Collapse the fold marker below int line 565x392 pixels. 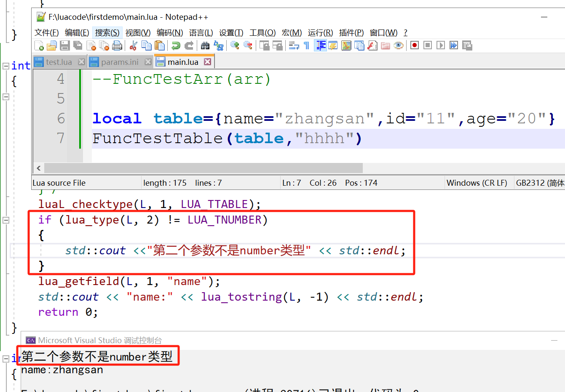tap(6, 97)
